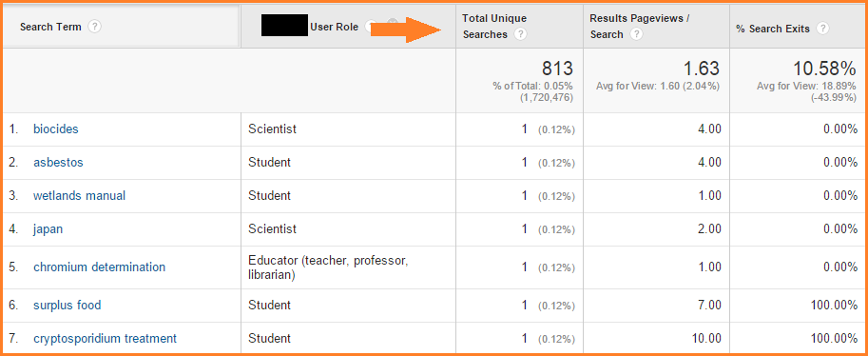868x356 pixels.
Task: Sort by % Search Exits column header
Action: point(773,29)
